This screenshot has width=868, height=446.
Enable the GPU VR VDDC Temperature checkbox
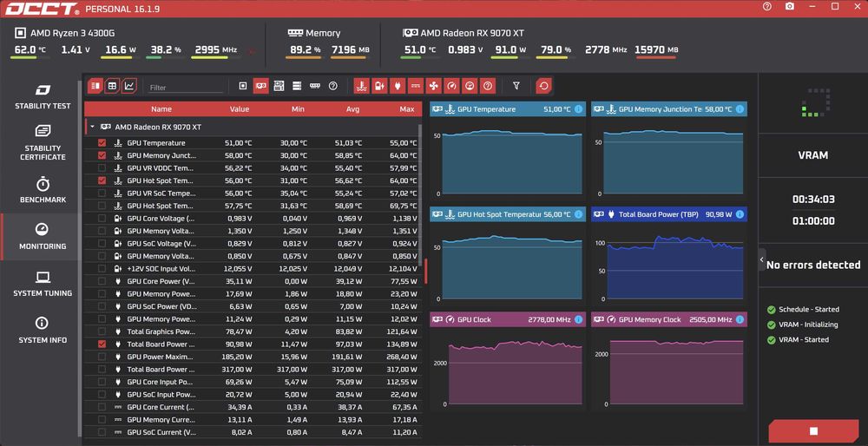102,167
